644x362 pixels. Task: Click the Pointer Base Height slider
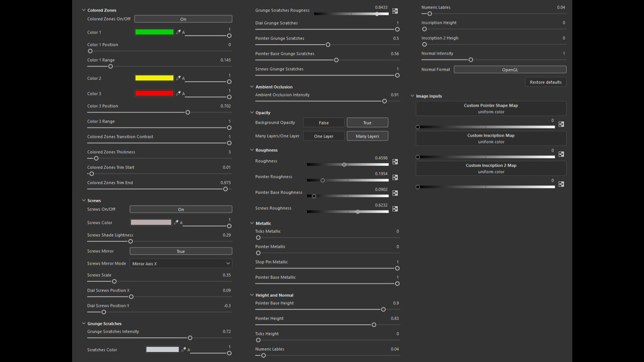click(328, 309)
